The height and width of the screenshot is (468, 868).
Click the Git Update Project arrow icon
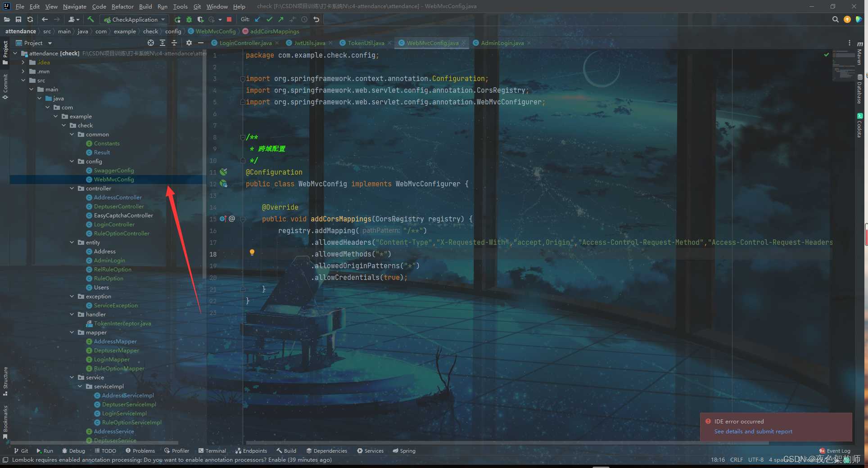click(258, 19)
